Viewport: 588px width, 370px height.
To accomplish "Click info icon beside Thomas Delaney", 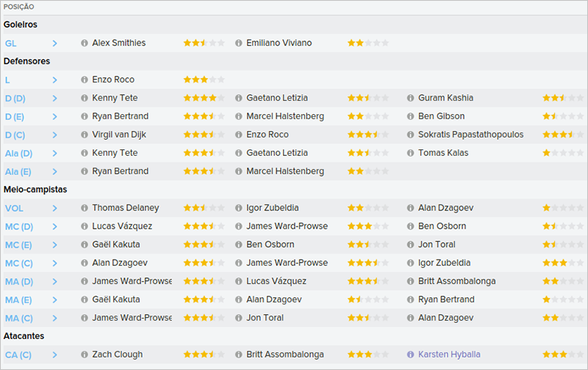I will pos(84,208).
